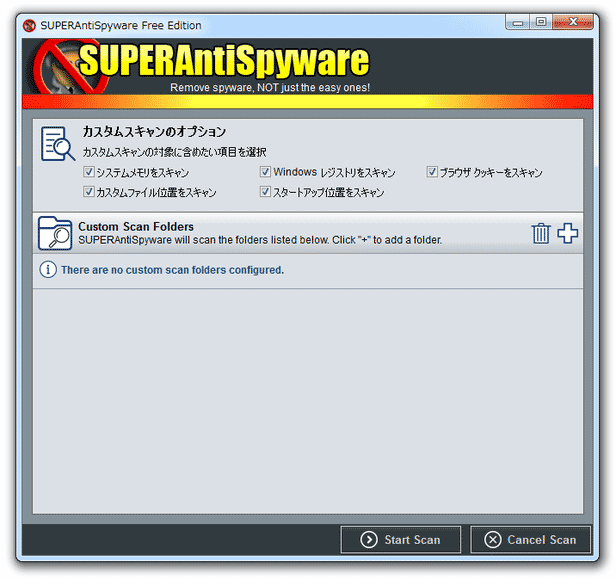Click the info icon beside no folders message
Viewport: 616px width, 580px height.
[48, 270]
